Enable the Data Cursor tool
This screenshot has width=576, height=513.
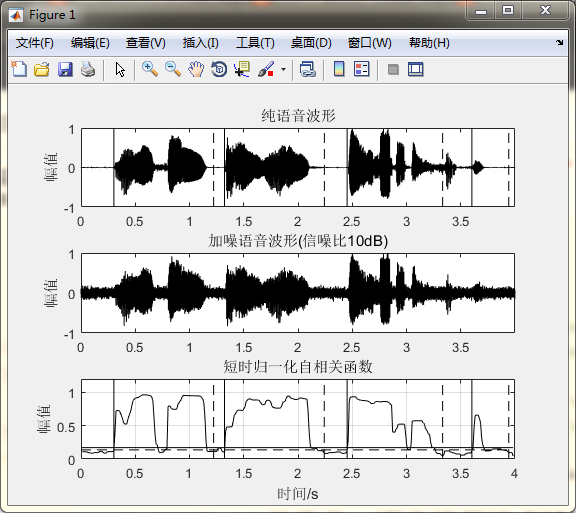coord(242,69)
